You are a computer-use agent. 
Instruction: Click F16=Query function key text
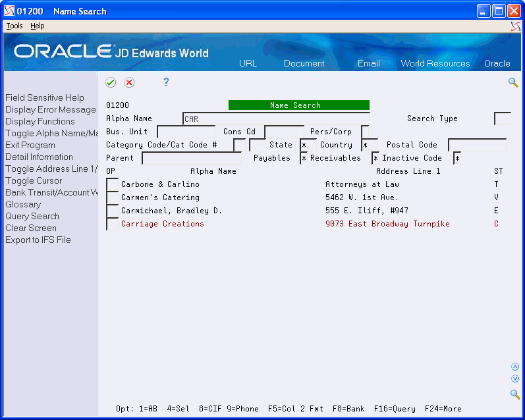click(395, 409)
